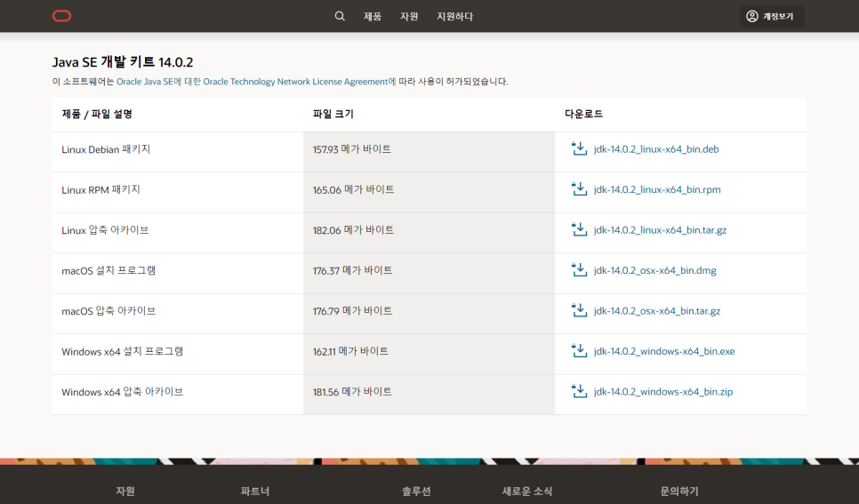Click download icon for linux-x64_bin.deb
Screen dimensions: 859x504
point(579,148)
